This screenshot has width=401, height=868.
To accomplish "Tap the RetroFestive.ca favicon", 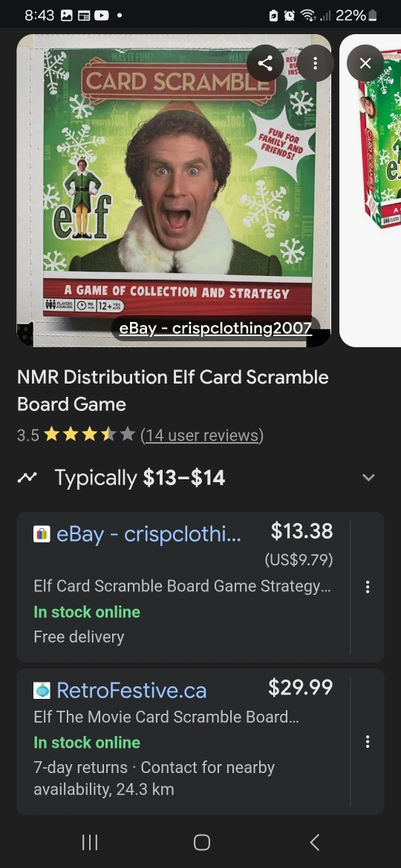I will 42,690.
